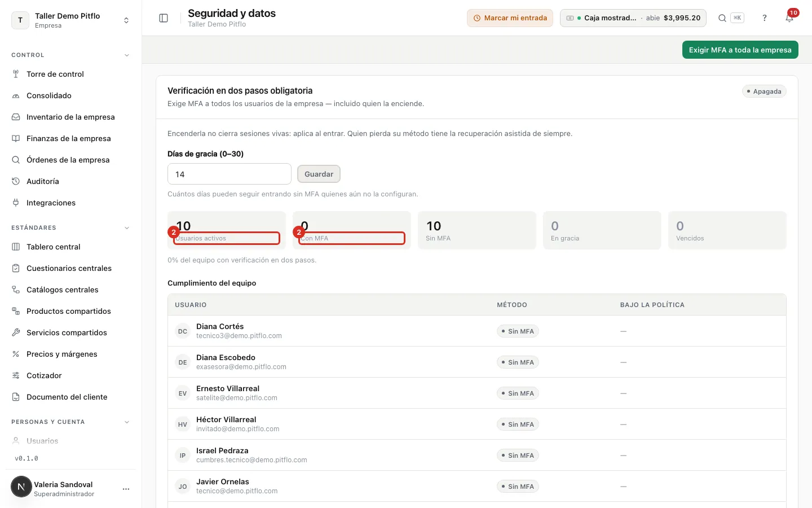Open the notifications bell
Screen dimensions: 812x508
coord(789,18)
